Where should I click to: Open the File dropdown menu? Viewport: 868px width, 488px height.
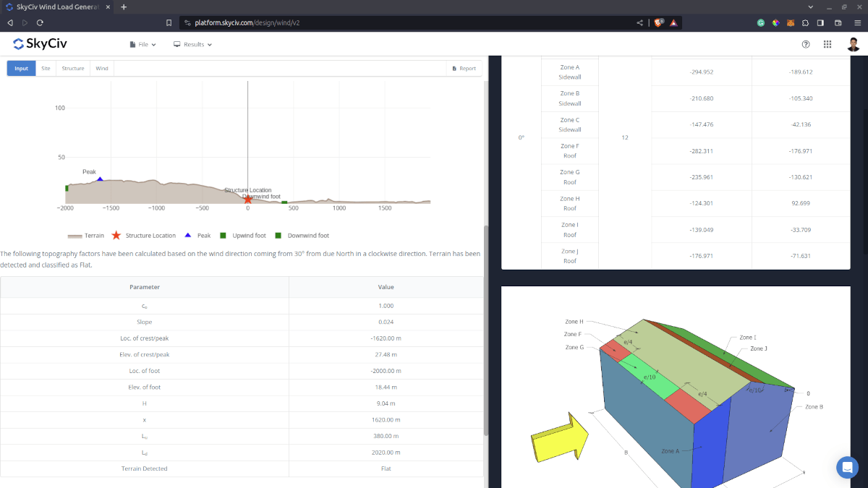coord(142,44)
